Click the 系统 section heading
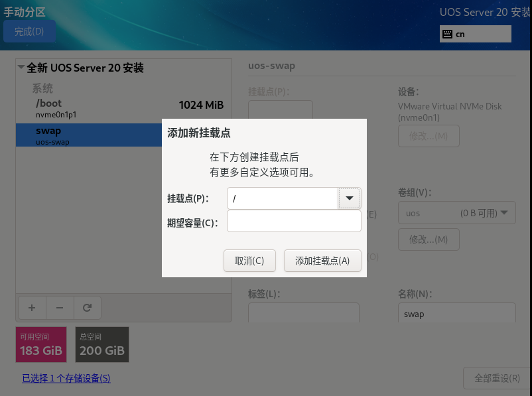The image size is (532, 396). pos(42,89)
